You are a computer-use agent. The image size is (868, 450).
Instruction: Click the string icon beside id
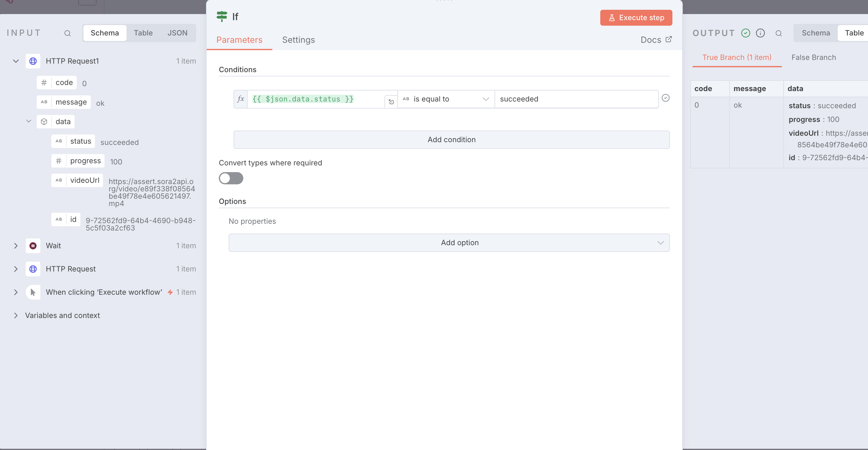pos(59,219)
